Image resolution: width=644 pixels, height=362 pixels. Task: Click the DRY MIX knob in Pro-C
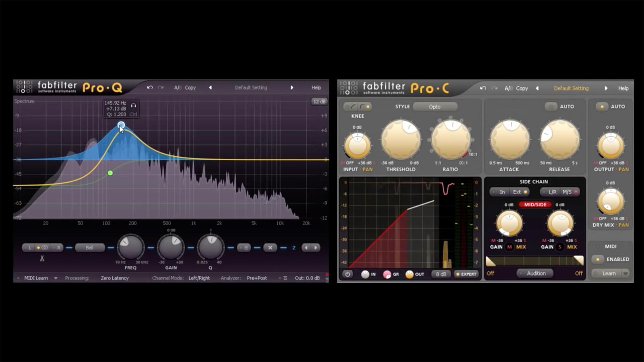[x=611, y=201]
